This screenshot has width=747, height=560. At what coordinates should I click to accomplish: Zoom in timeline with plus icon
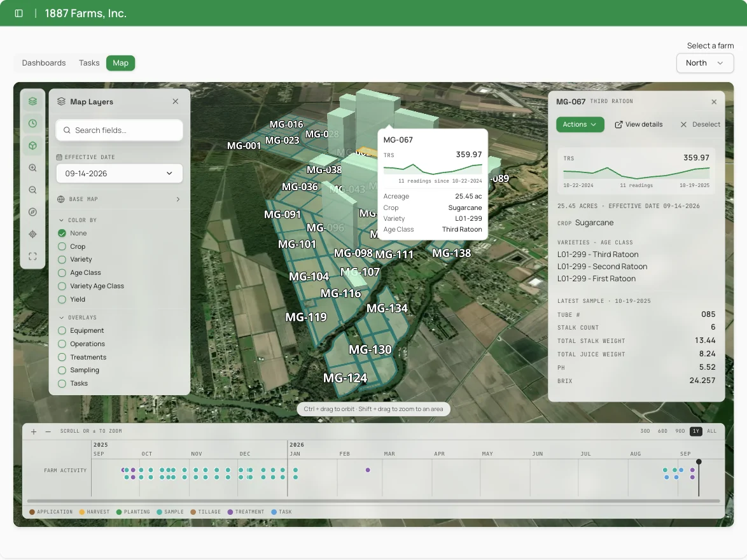click(x=34, y=432)
